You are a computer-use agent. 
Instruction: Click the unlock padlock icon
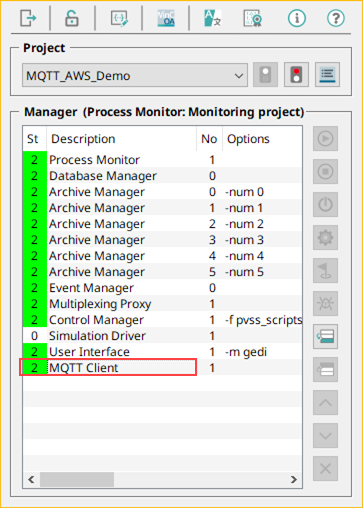(x=72, y=18)
